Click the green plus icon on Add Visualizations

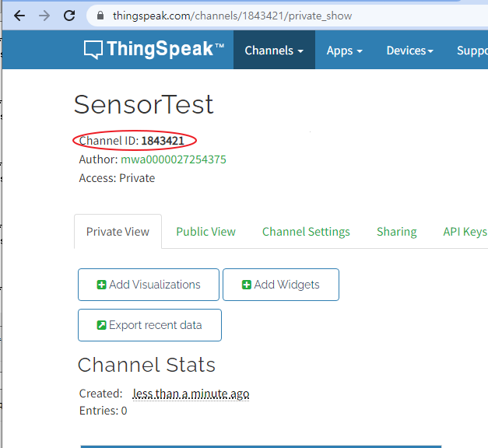pos(101,285)
